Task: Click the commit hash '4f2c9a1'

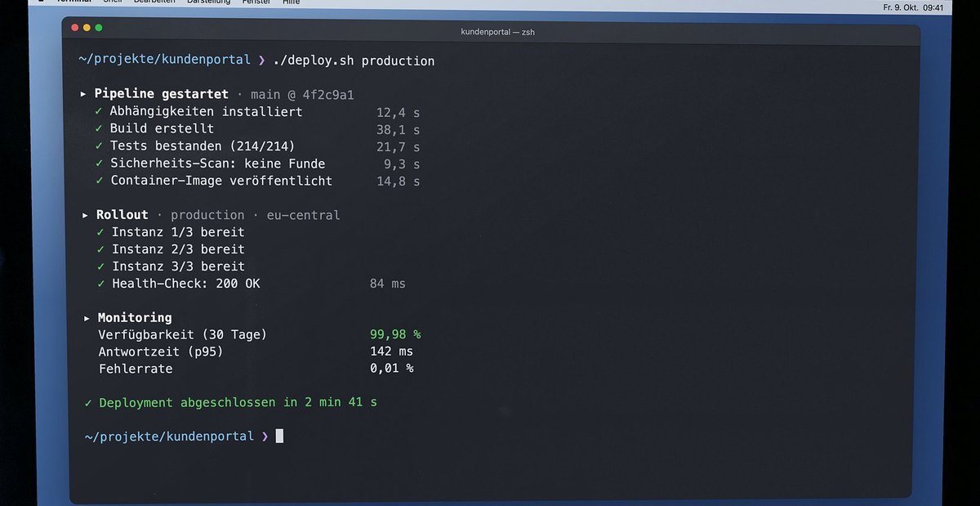Action: pyautogui.click(x=327, y=95)
